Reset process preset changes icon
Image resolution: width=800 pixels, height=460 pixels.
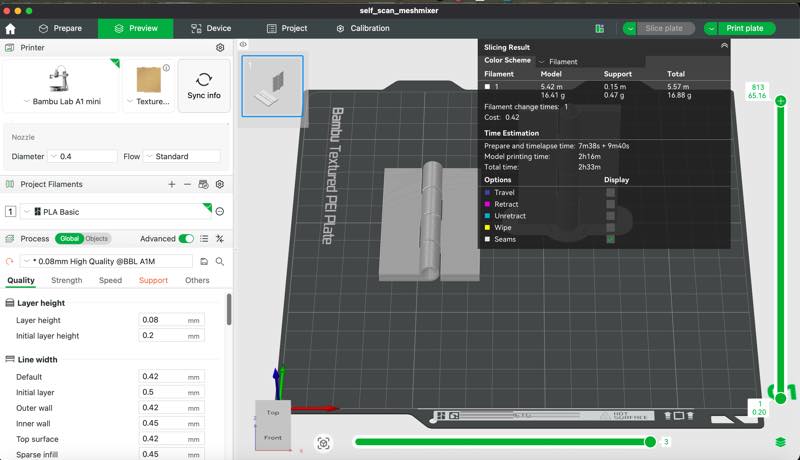click(9, 261)
